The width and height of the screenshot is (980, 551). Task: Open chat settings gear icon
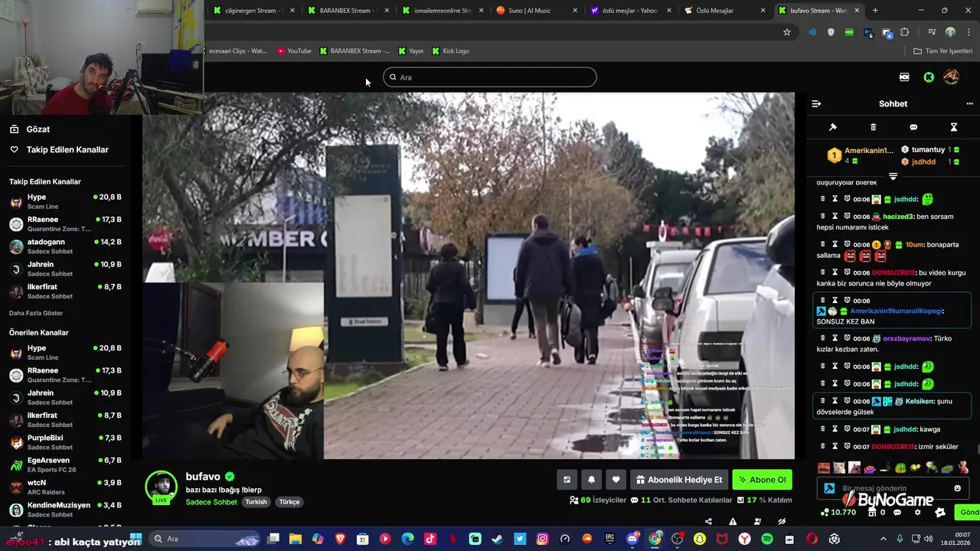pyautogui.click(x=917, y=513)
